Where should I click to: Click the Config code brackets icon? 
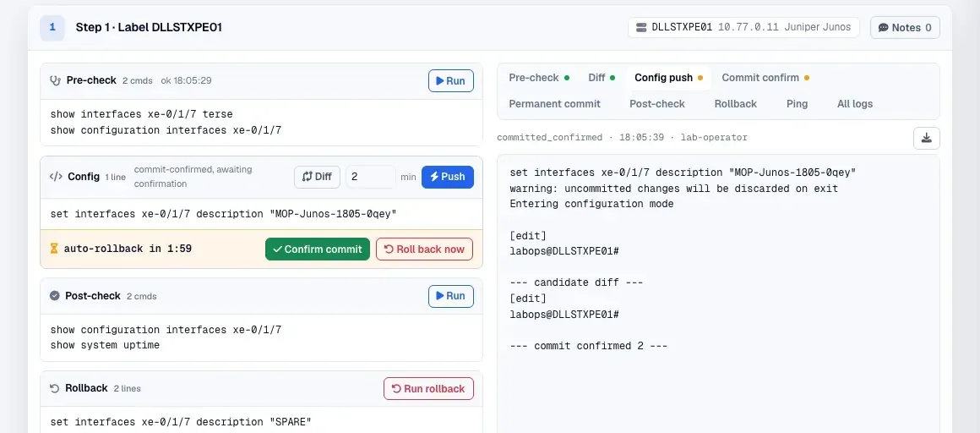56,177
